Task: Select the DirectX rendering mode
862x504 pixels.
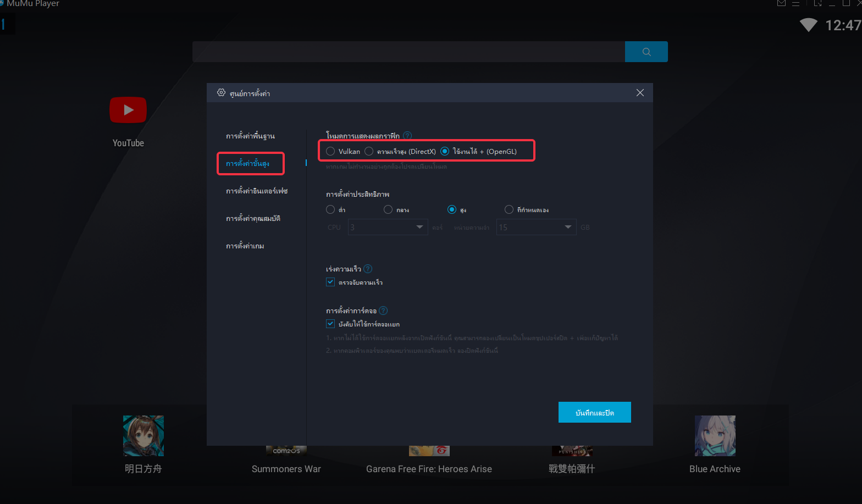Action: pos(369,151)
